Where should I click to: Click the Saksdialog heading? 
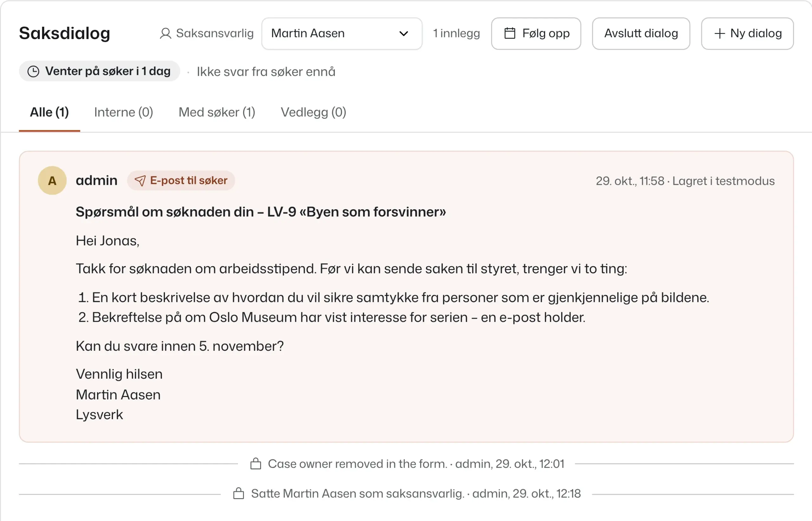click(x=65, y=34)
